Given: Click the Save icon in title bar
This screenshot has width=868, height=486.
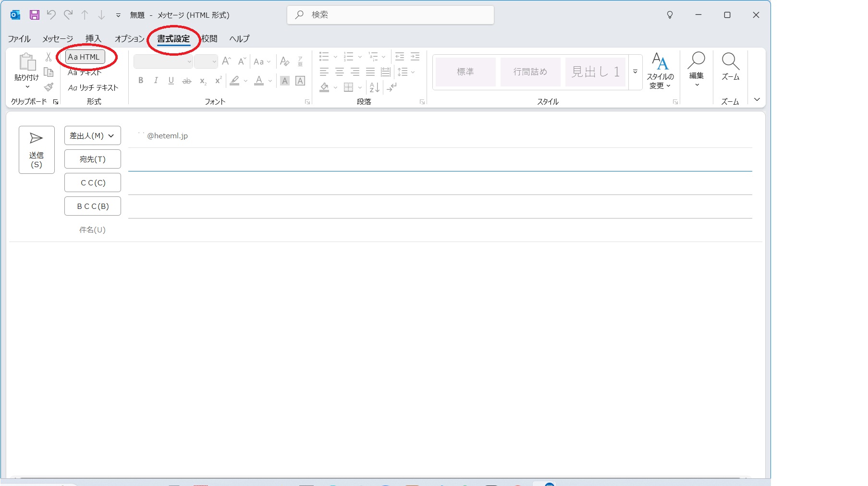Looking at the screenshot, I should point(35,15).
